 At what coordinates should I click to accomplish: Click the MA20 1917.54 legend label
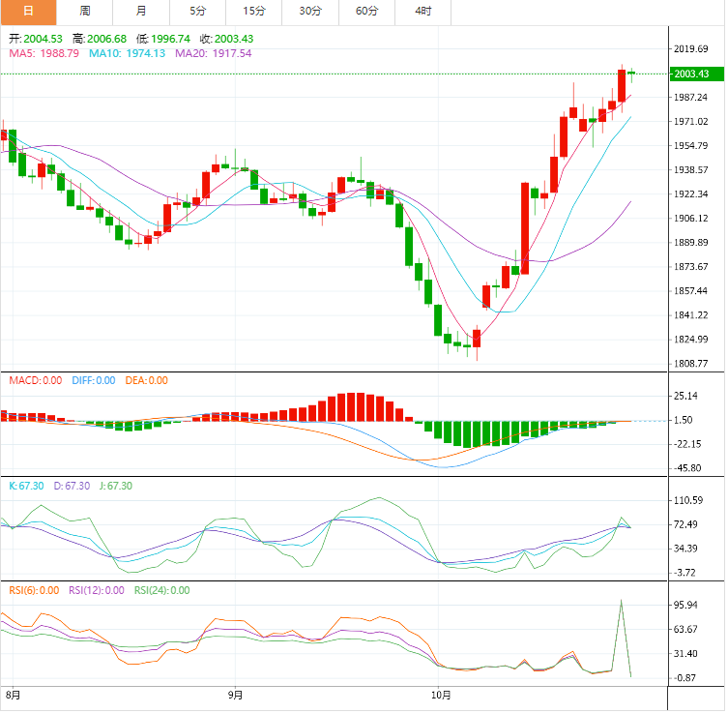click(213, 53)
